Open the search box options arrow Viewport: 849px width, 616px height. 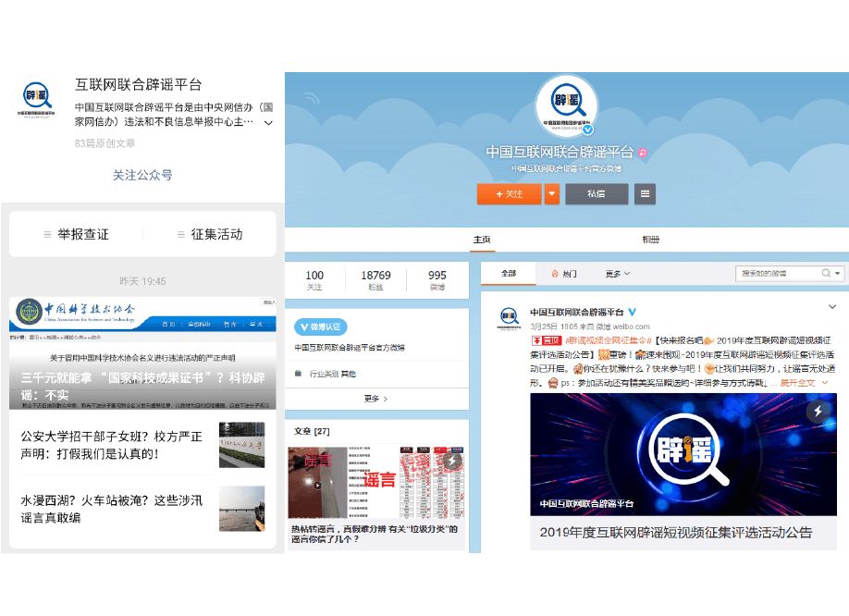coord(838,274)
